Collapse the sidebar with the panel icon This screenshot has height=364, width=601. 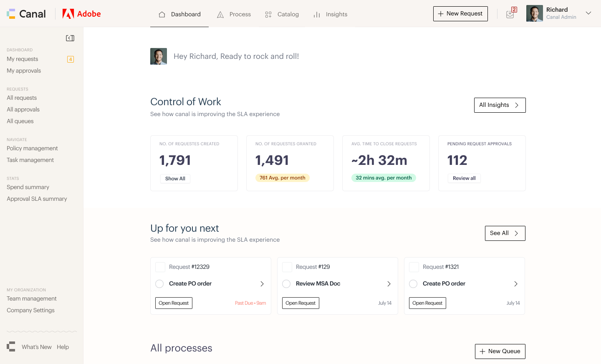(x=70, y=38)
